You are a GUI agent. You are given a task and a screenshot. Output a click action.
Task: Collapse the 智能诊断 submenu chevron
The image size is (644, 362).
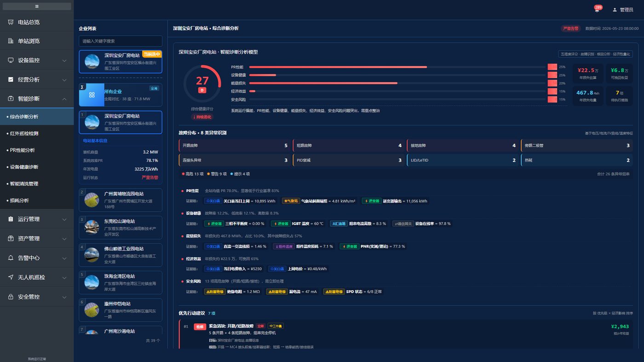pyautogui.click(x=64, y=98)
